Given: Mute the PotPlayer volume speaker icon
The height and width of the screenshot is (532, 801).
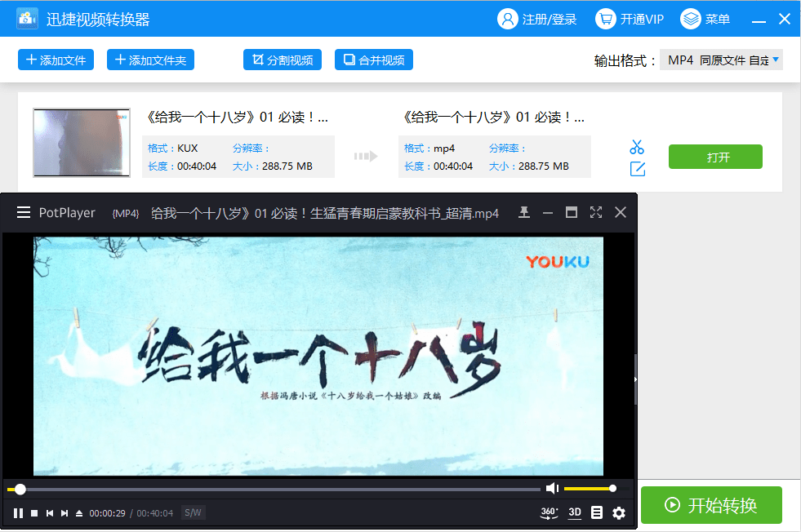Looking at the screenshot, I should tap(552, 489).
